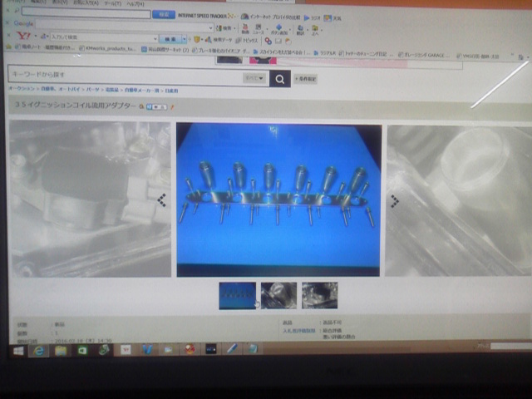Click the 天気 weather icon in top toolbar
The width and height of the screenshot is (532, 399).
coord(332,18)
